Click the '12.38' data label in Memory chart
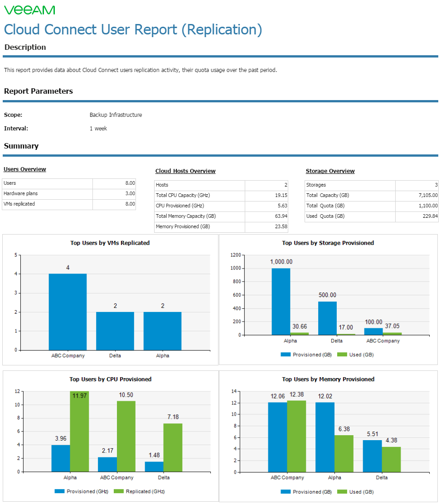This screenshot has width=441, height=504. (x=296, y=394)
